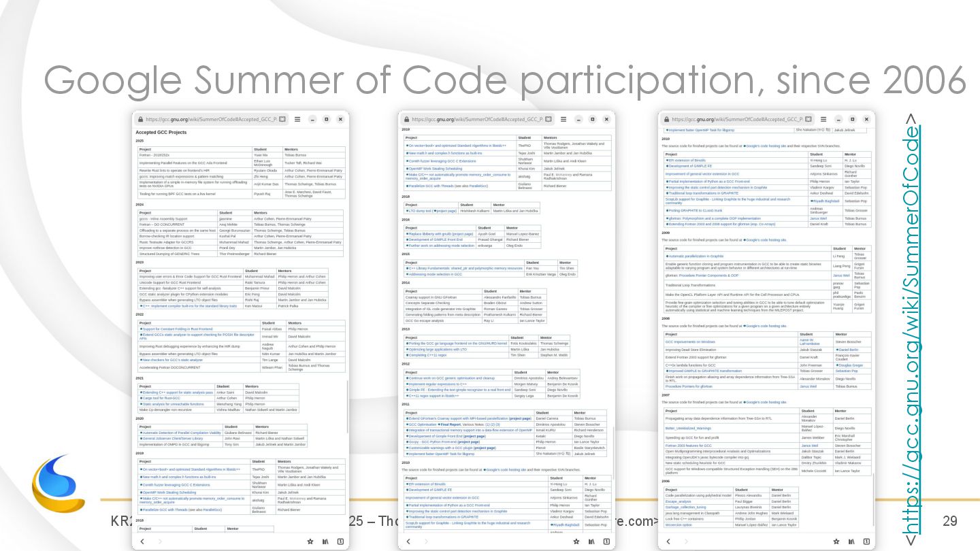The image size is (980, 551).
Task: Open 'General Jobserver Client/Server Library' link
Action: point(171,438)
